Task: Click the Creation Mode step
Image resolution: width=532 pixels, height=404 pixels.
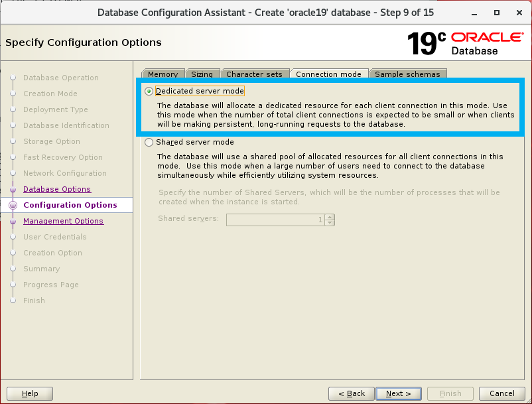Action: 50,94
